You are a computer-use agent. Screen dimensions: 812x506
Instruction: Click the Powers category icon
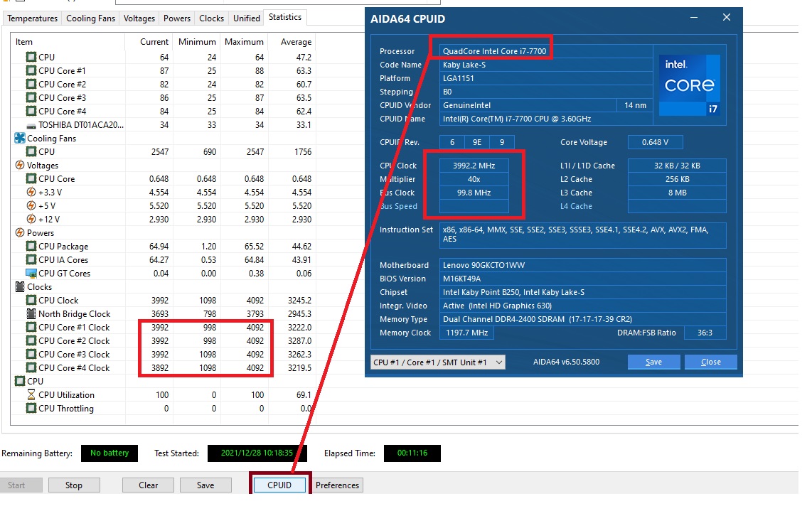pos(20,233)
